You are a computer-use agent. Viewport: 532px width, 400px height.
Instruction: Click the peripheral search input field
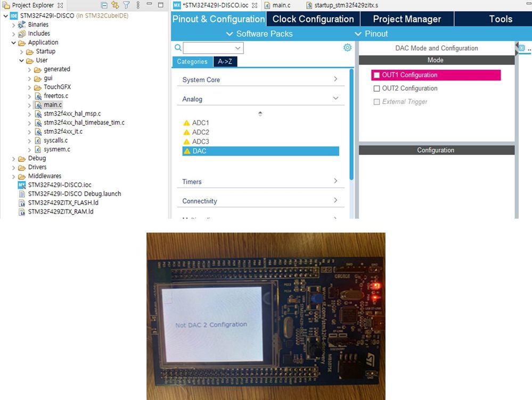[x=209, y=48]
